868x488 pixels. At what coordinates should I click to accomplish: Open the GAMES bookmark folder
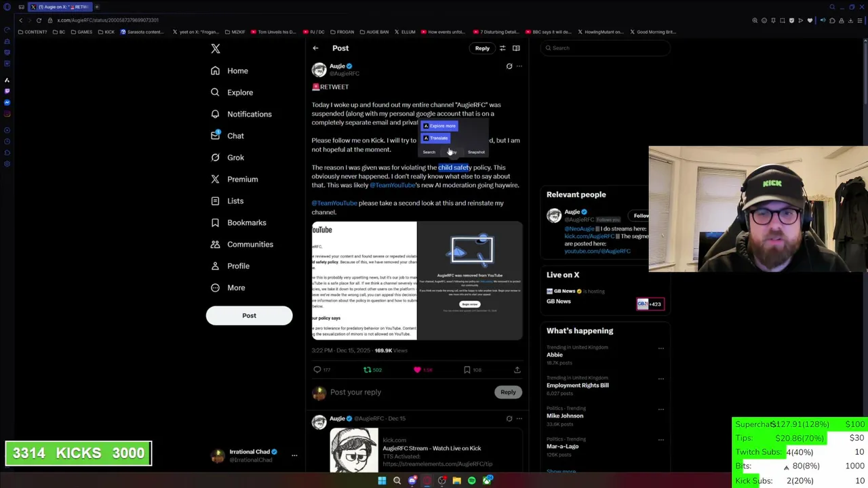tap(82, 32)
